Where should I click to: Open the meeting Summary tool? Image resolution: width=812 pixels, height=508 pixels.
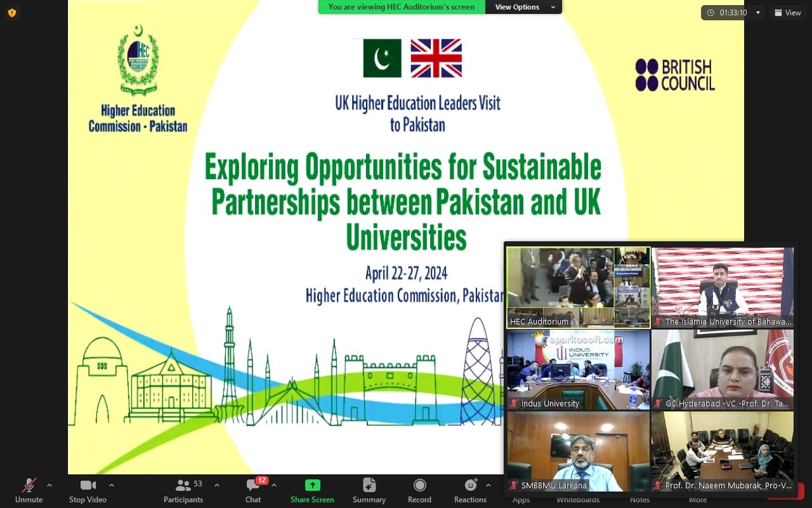pos(369,490)
